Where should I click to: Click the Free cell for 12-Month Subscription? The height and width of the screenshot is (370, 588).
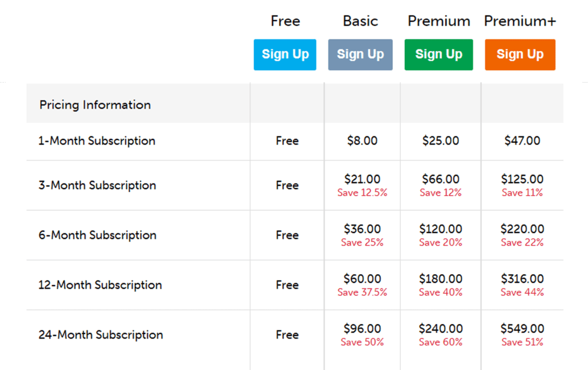287,285
